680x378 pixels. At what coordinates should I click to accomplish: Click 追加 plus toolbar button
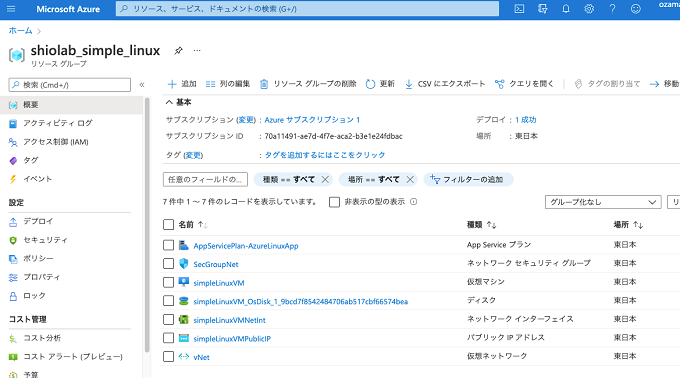pyautogui.click(x=182, y=84)
